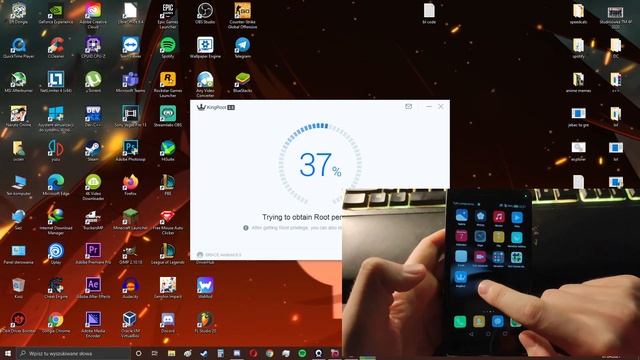This screenshot has height=360, width=640.
Task: Open CPUID CPU-Z shortcut
Action: (x=93, y=48)
